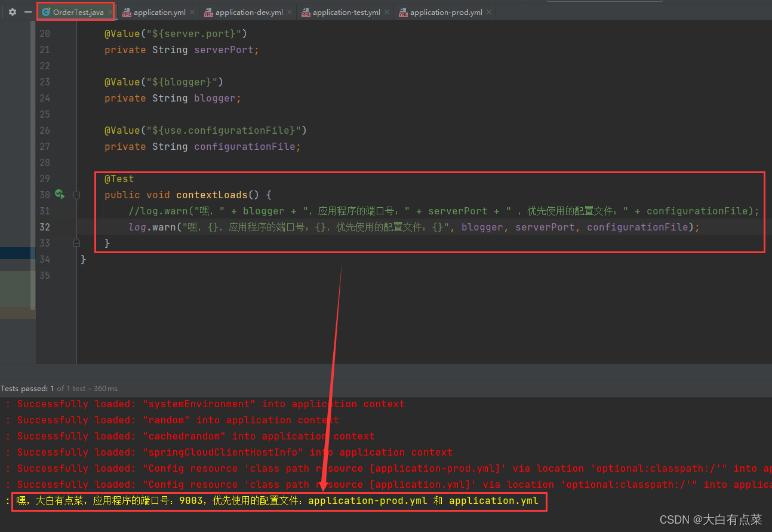Click the @Value("${blogger}") annotation

[164, 82]
